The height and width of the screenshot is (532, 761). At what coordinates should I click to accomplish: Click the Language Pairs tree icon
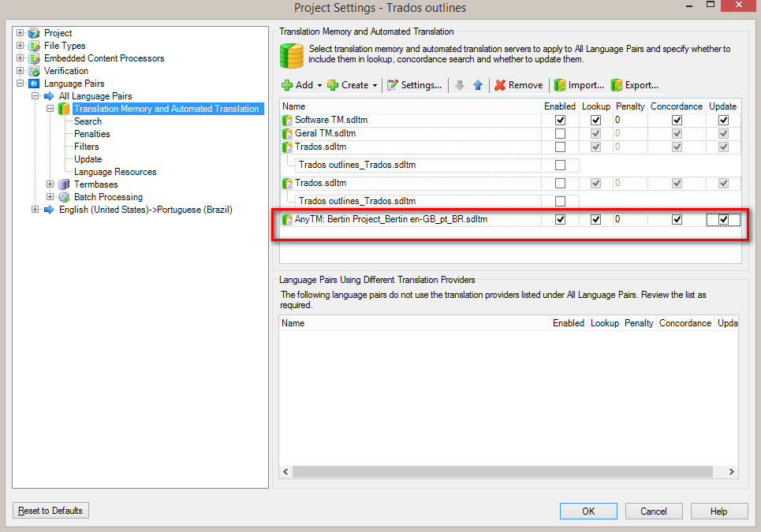tap(35, 84)
